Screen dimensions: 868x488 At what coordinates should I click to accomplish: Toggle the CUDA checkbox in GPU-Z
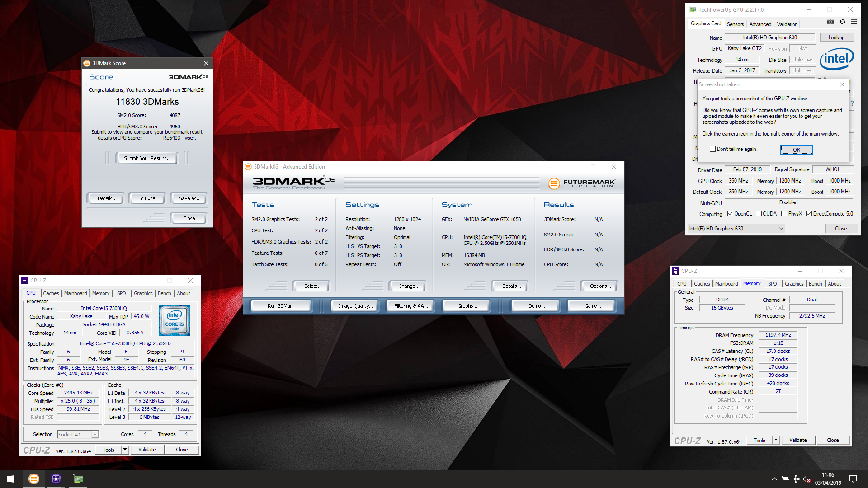click(x=759, y=214)
